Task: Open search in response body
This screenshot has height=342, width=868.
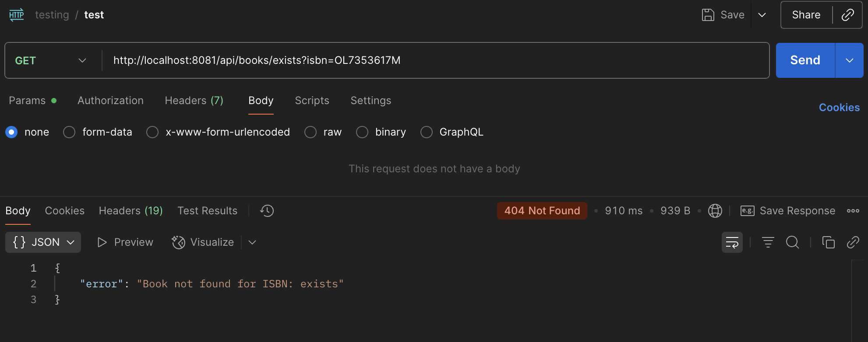Action: [792, 242]
